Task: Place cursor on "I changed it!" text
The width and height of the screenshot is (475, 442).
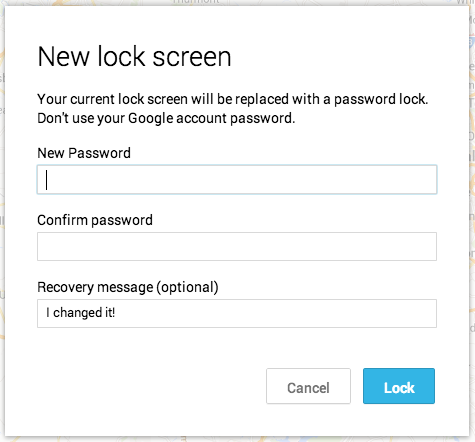Action: click(x=81, y=313)
